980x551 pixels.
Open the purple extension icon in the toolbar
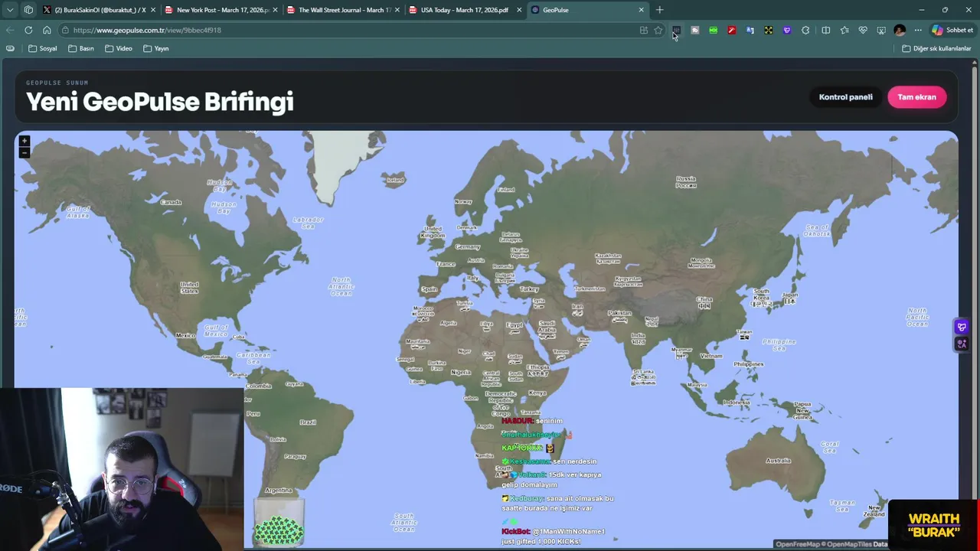tap(786, 30)
